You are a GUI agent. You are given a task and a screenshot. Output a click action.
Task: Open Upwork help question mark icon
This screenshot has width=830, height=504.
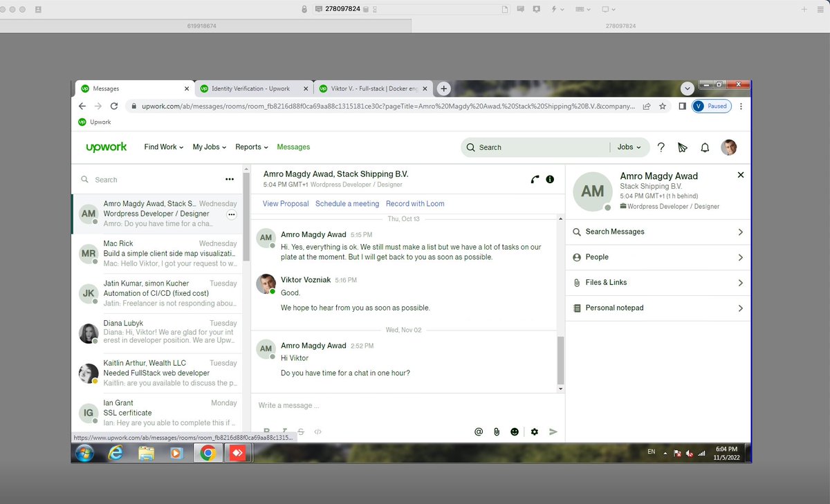(x=661, y=147)
